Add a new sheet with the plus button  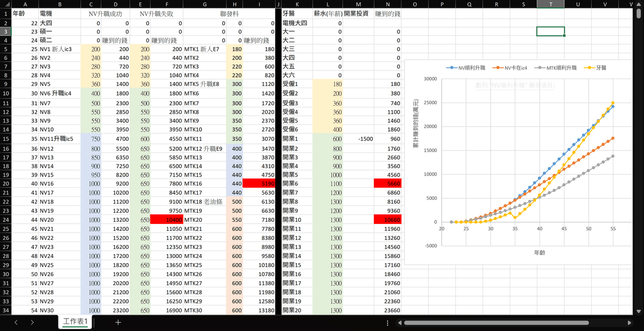[x=118, y=322]
